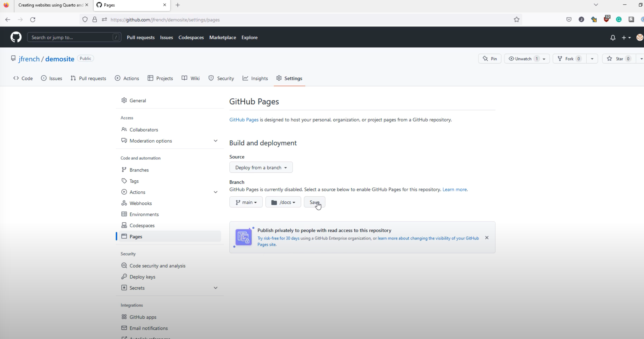Reload the page with refresh icon
Image resolution: width=644 pixels, height=339 pixels.
pos(33,19)
